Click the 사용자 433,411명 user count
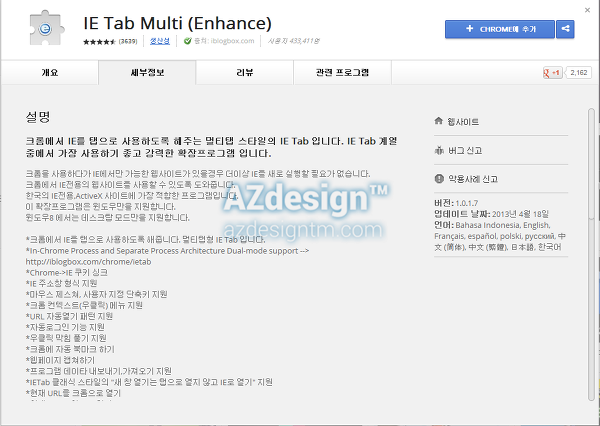 click(x=293, y=41)
